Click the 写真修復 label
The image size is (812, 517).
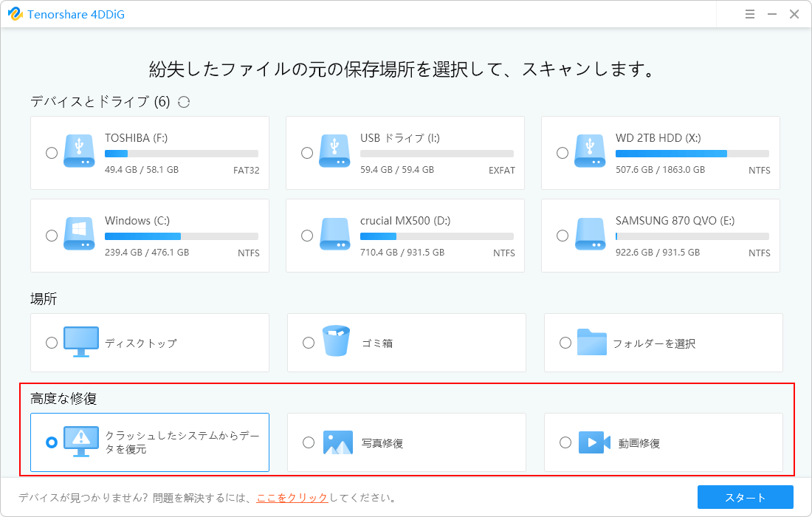[382, 443]
